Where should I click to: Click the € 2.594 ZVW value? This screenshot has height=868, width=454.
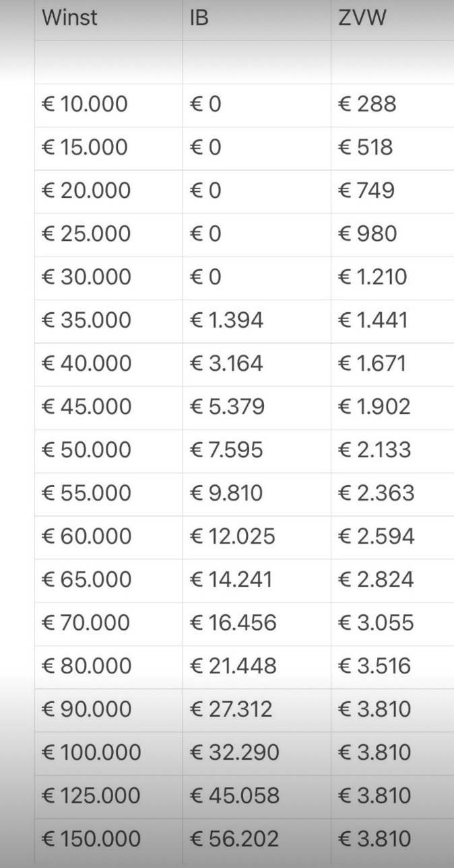[376, 537]
